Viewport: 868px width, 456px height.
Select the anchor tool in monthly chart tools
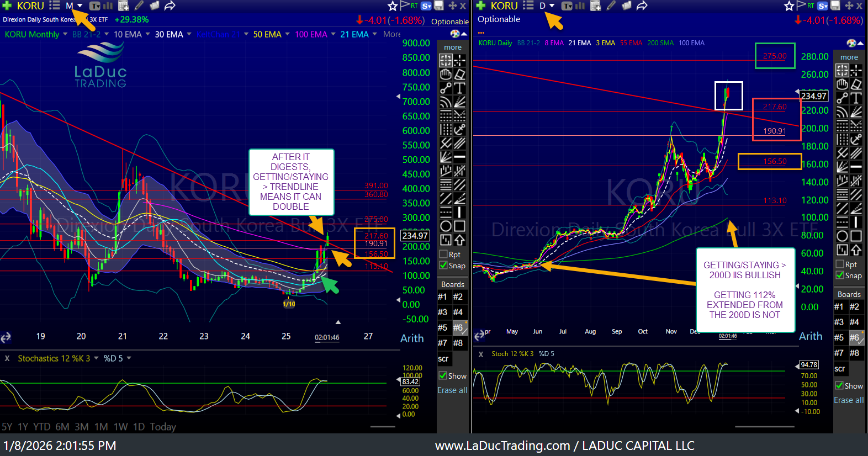pos(459,129)
